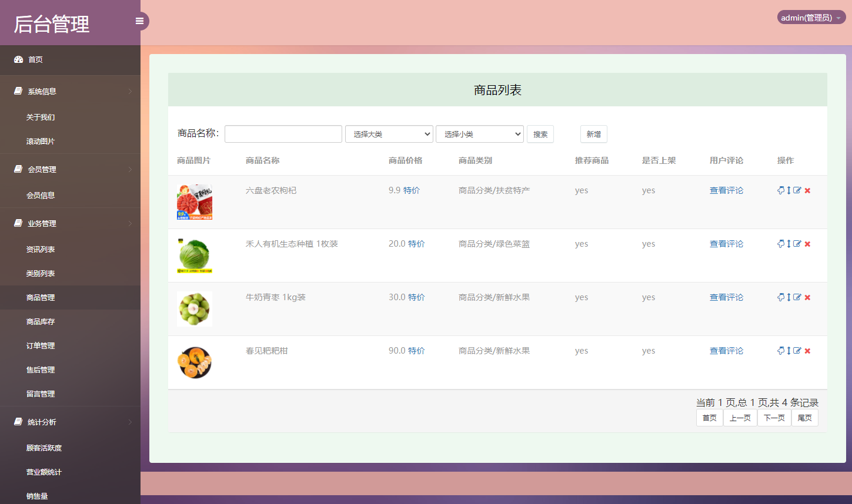
Task: Toggle recommendation thumb icon for 牛奶青枣
Action: click(x=781, y=297)
